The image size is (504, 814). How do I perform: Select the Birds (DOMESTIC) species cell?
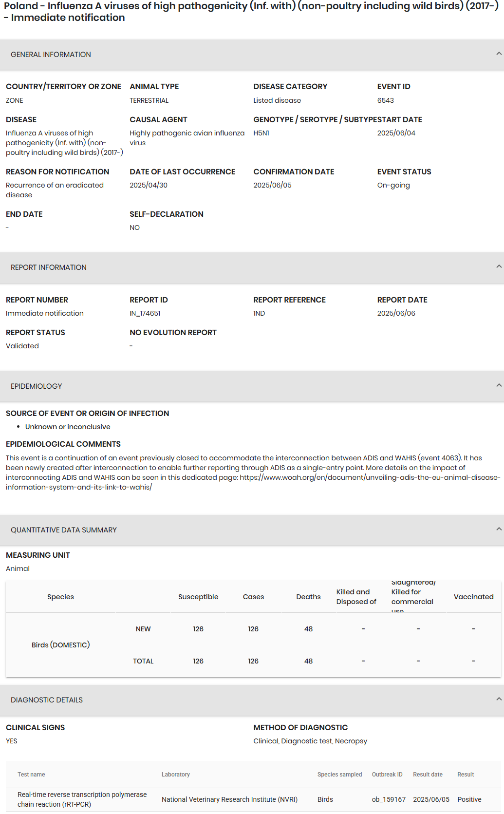[x=60, y=645]
